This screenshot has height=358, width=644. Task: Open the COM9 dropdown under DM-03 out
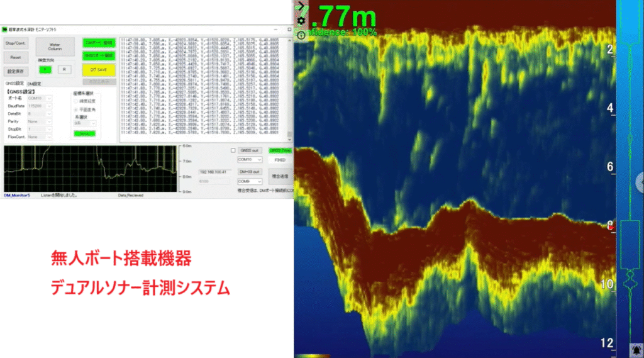tap(249, 181)
